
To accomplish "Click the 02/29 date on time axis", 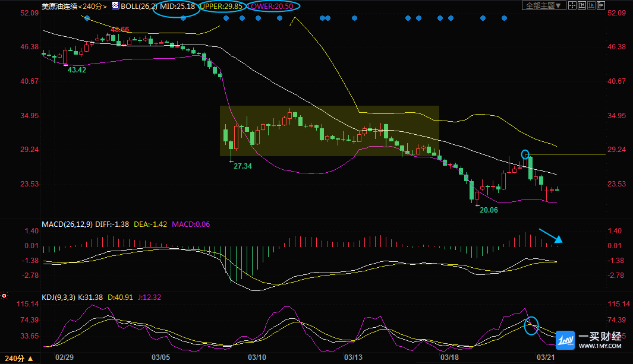I will [x=64, y=357].
